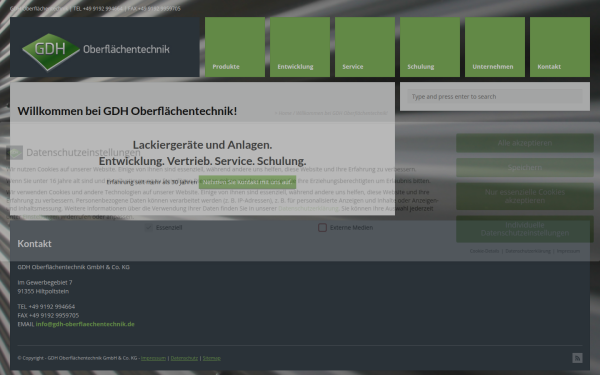Open the footer Sitemap link

tap(212, 358)
